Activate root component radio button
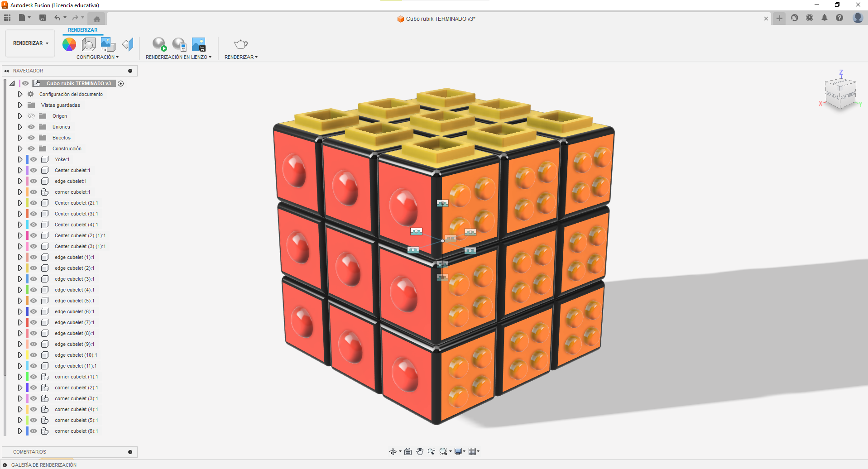The width and height of the screenshot is (868, 469). tap(121, 83)
